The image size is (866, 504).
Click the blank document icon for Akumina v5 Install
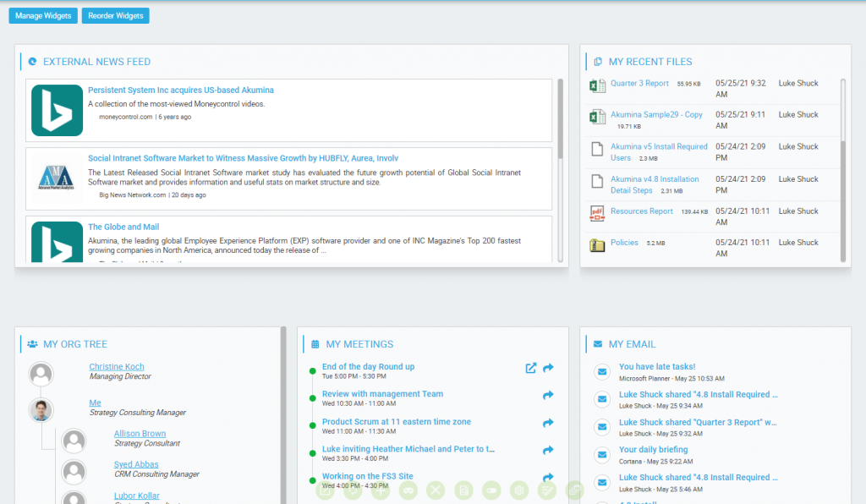pyautogui.click(x=597, y=150)
